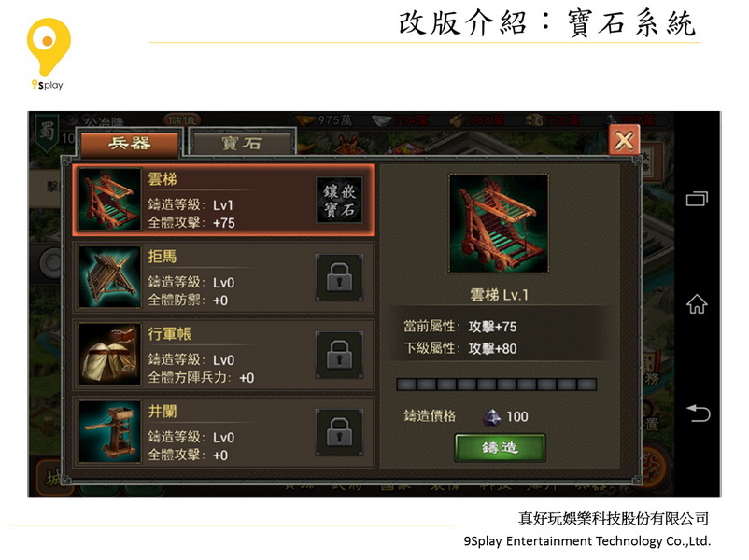
Task: Click the green 鑄造 button
Action: tap(500, 448)
